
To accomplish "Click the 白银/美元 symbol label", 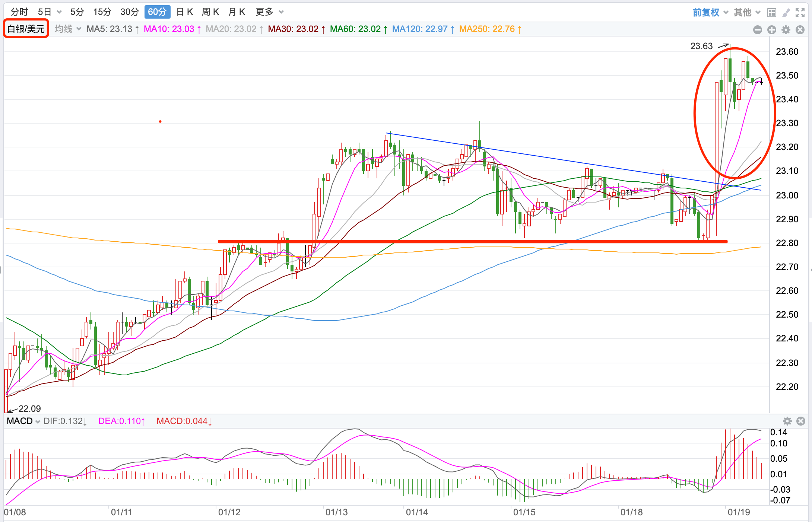I will click(x=26, y=29).
